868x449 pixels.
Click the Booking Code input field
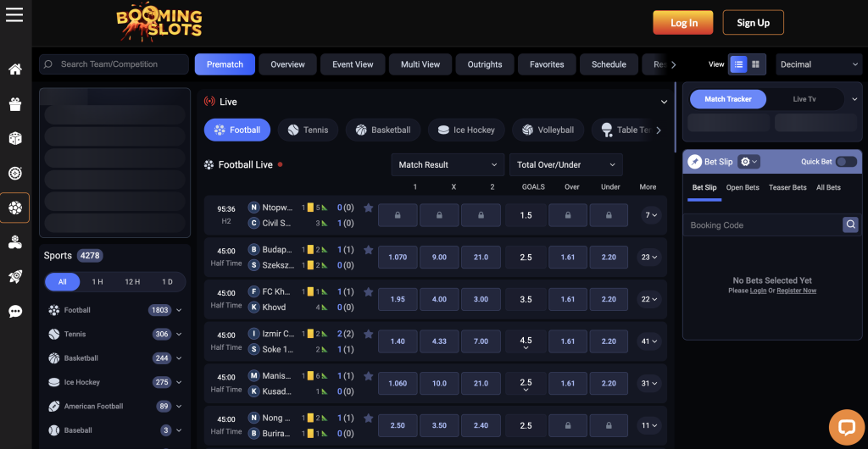[x=763, y=225]
